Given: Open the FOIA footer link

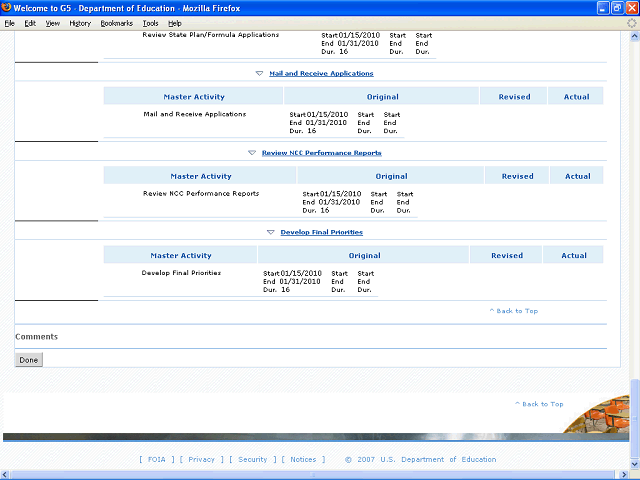Looking at the screenshot, I should (155, 460).
